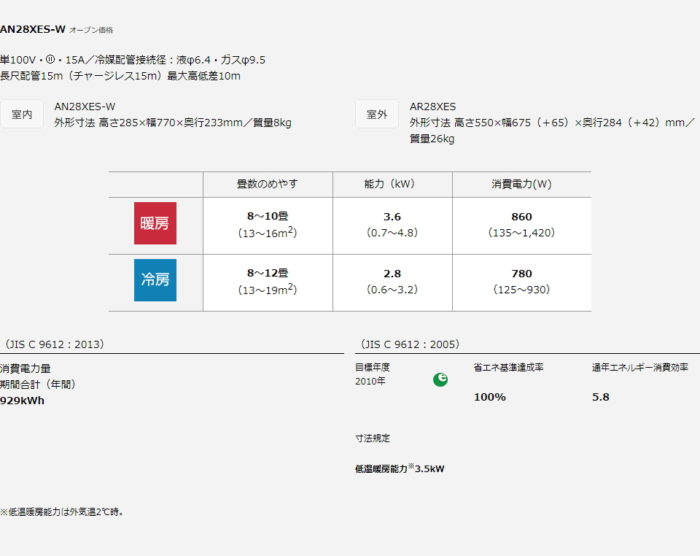Click the 目標年度 label
This screenshot has width=700, height=556.
click(x=372, y=367)
